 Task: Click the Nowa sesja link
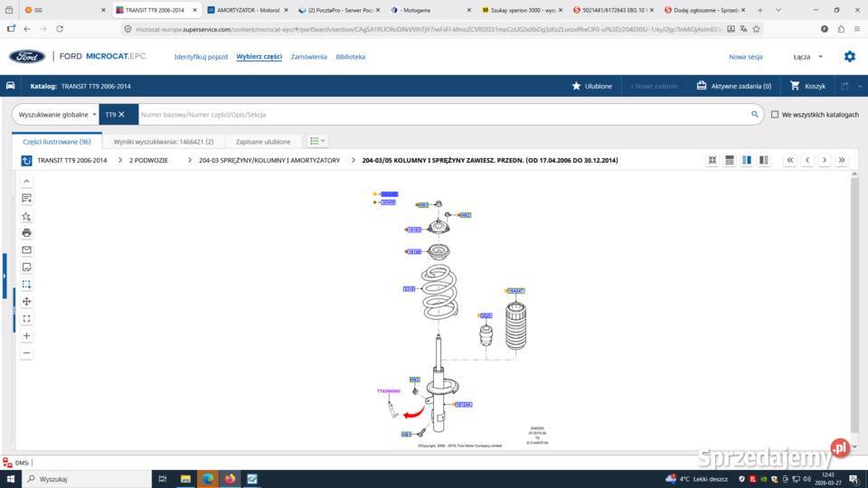(746, 56)
